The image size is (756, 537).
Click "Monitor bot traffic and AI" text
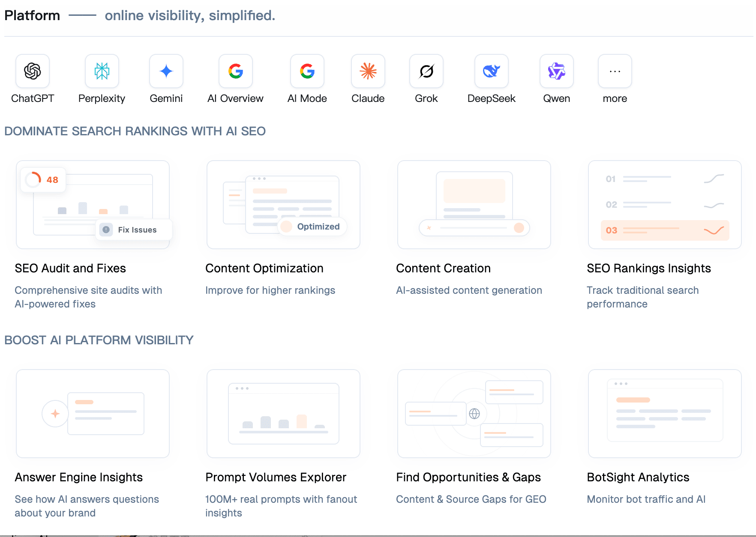(646, 499)
